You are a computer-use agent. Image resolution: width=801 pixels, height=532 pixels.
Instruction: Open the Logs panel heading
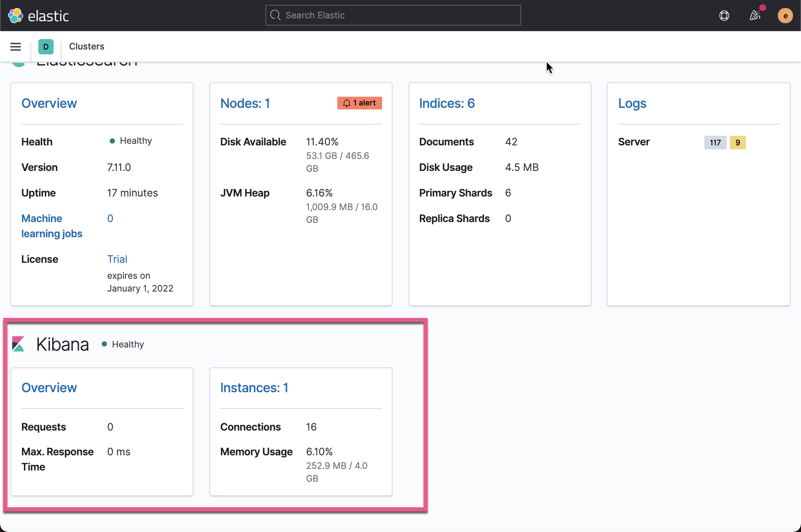(632, 103)
